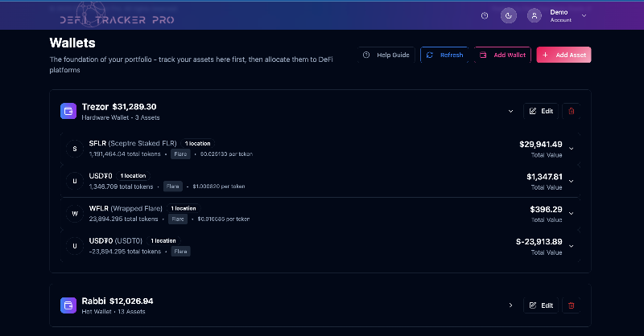
Task: Click SFLR 1 location badge
Action: pyautogui.click(x=197, y=144)
